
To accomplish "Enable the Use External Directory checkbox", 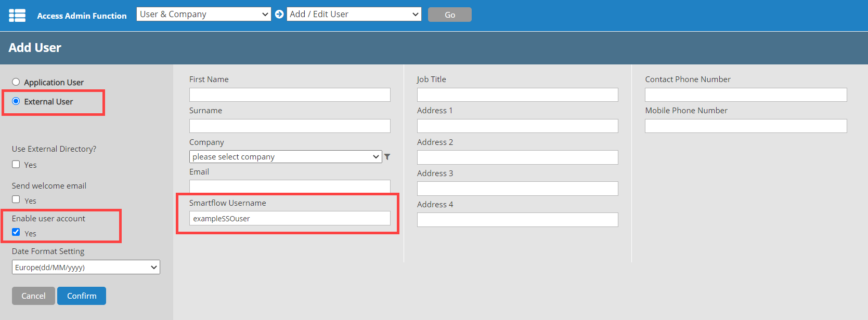I will click(16, 164).
